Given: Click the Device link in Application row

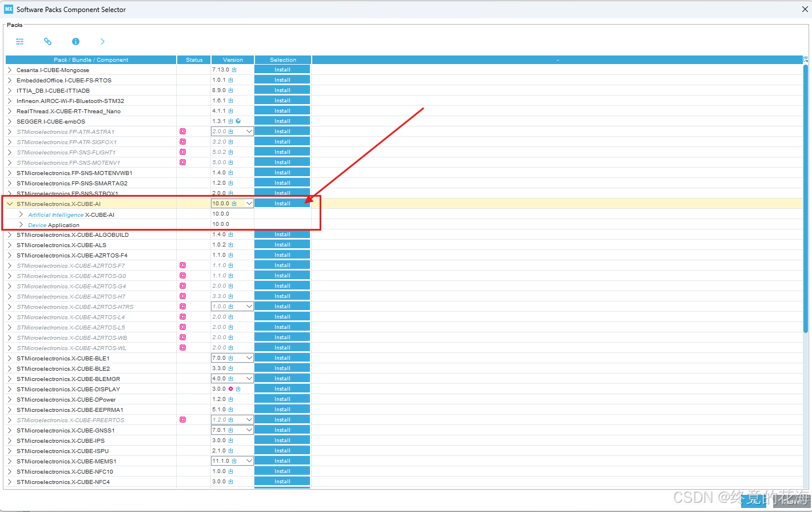Looking at the screenshot, I should pyautogui.click(x=37, y=225).
